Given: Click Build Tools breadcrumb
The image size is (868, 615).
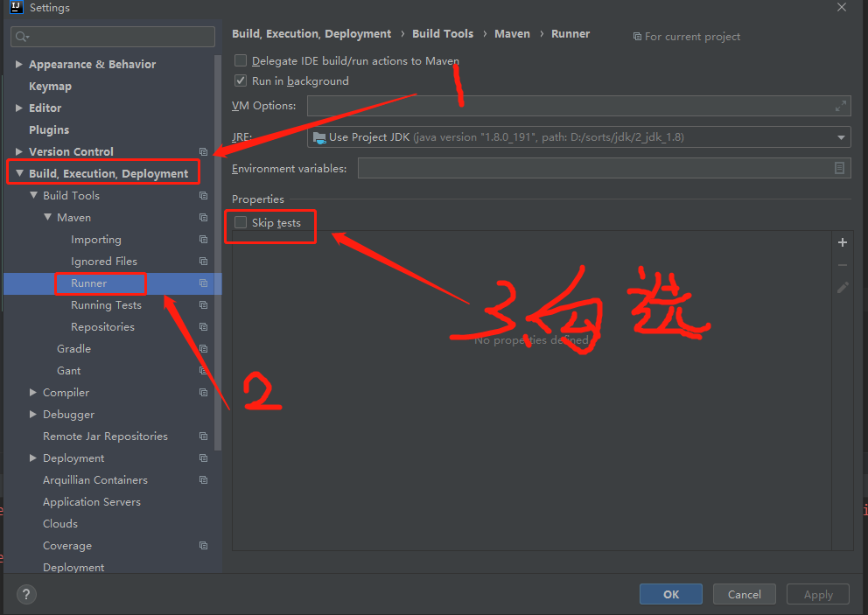Looking at the screenshot, I should tap(442, 34).
